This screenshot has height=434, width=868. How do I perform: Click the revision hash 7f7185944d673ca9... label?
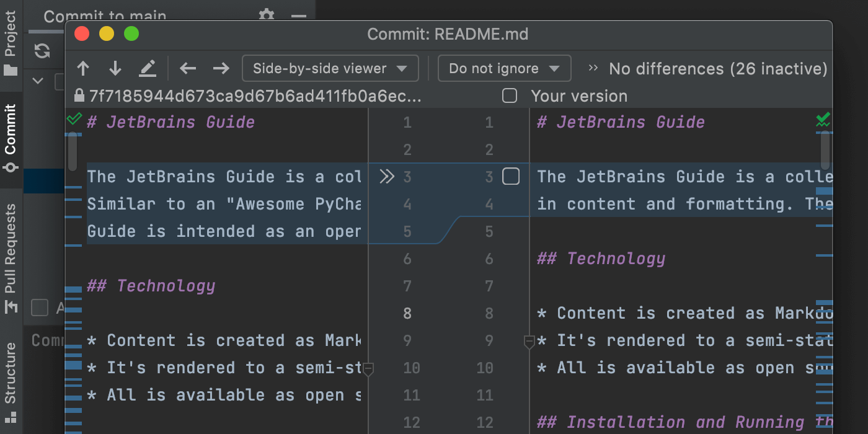(x=255, y=96)
